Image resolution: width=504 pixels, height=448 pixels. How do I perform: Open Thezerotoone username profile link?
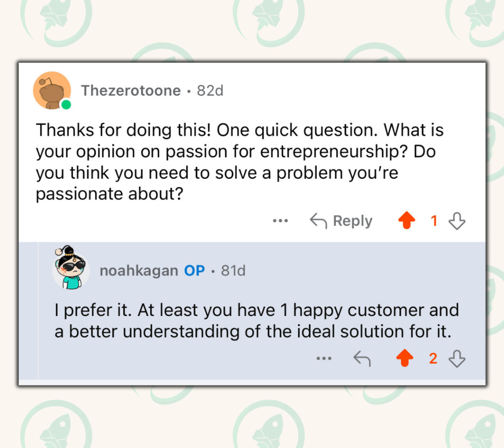pos(131,91)
